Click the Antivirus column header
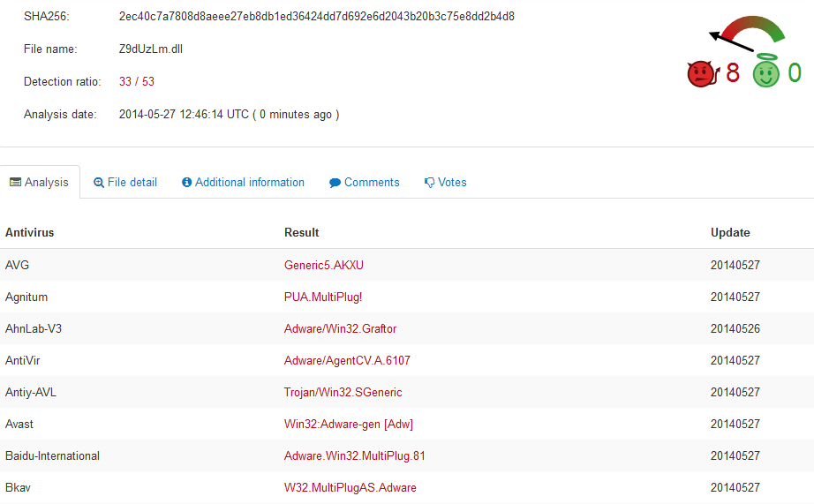 pos(30,232)
